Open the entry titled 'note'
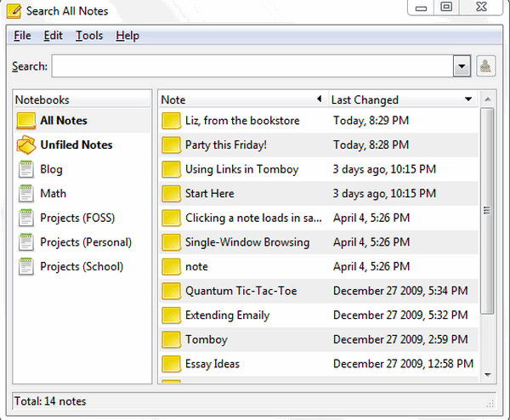Image resolution: width=510 pixels, height=420 pixels. (x=196, y=266)
